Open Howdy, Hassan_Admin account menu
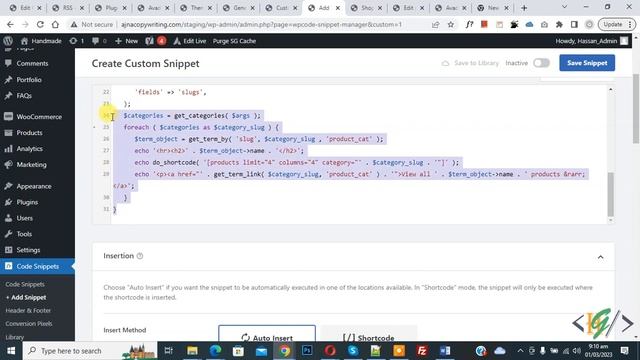Screen dimensions: 640x360 [591, 41]
